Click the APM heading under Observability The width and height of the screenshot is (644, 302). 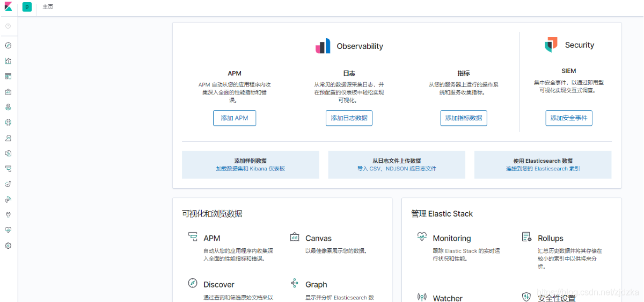(235, 73)
